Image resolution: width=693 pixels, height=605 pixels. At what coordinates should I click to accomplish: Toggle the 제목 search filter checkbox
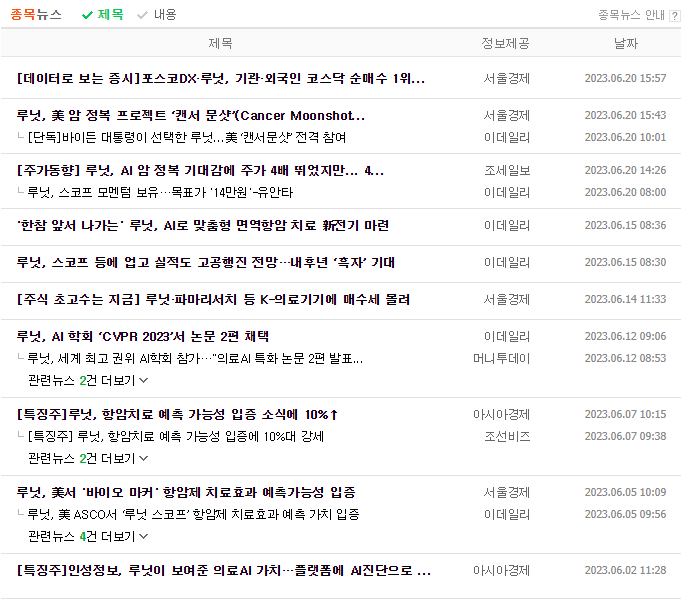[103, 15]
